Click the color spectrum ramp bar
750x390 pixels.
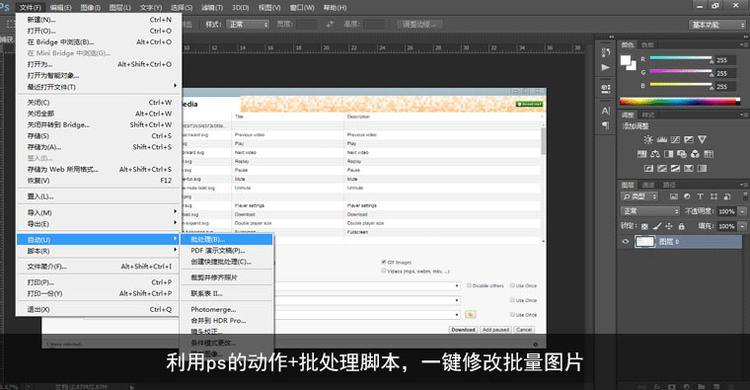click(x=680, y=101)
